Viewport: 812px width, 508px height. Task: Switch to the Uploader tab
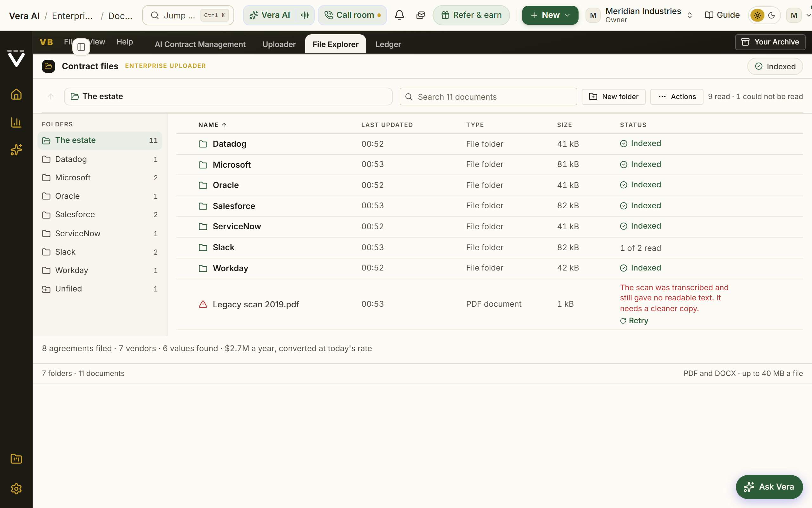pyautogui.click(x=279, y=44)
